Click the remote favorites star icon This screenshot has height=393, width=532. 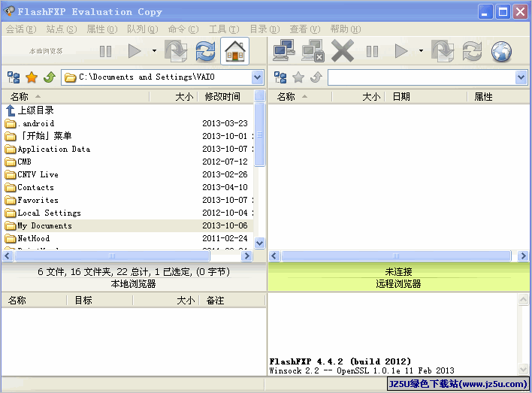(298, 77)
